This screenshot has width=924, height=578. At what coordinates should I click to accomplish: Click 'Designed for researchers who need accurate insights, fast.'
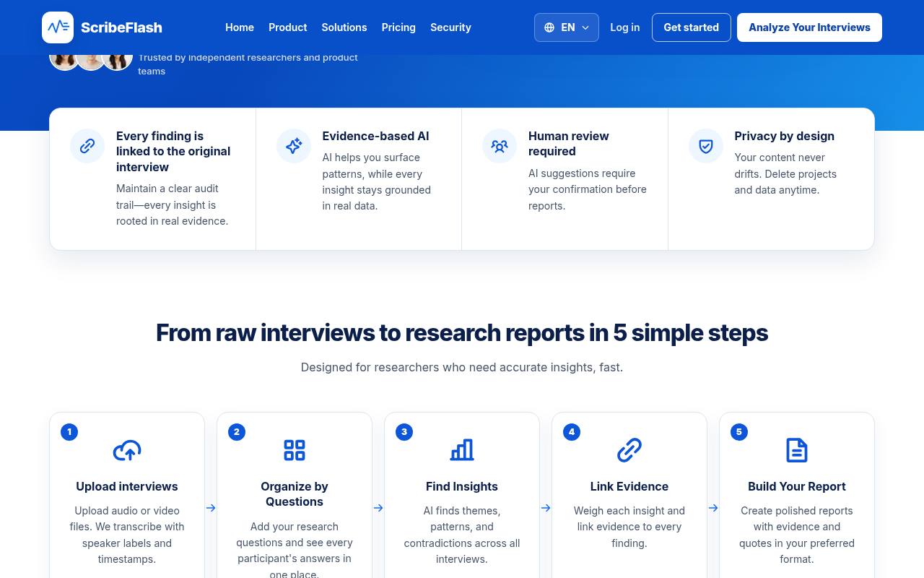pos(462,367)
